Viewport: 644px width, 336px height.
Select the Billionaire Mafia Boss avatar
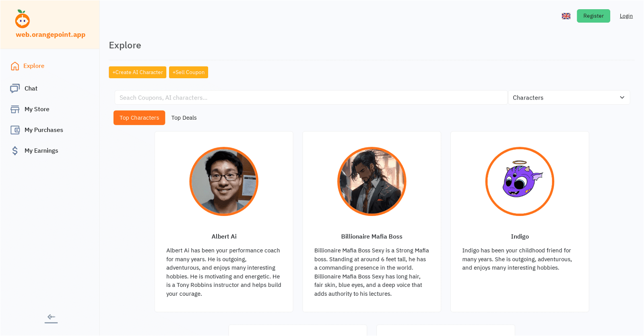point(372,181)
